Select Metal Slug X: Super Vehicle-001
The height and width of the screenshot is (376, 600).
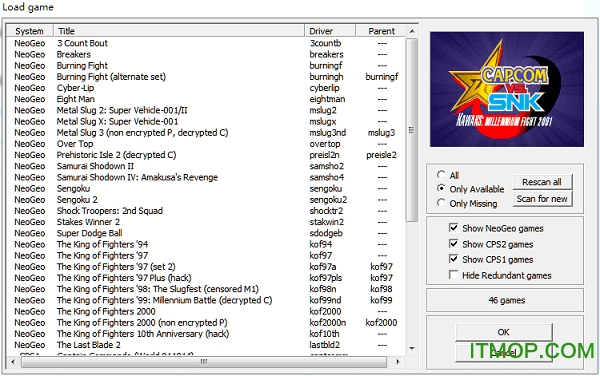pos(206,122)
